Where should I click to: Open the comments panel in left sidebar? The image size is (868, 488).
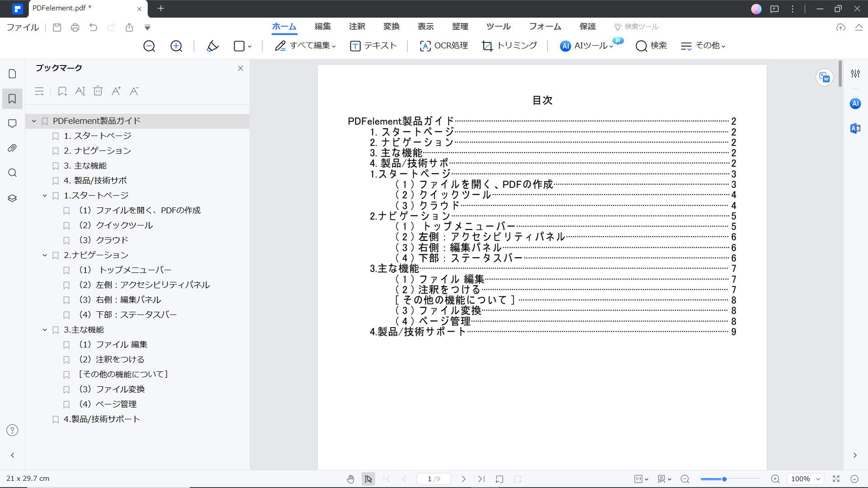(x=12, y=123)
